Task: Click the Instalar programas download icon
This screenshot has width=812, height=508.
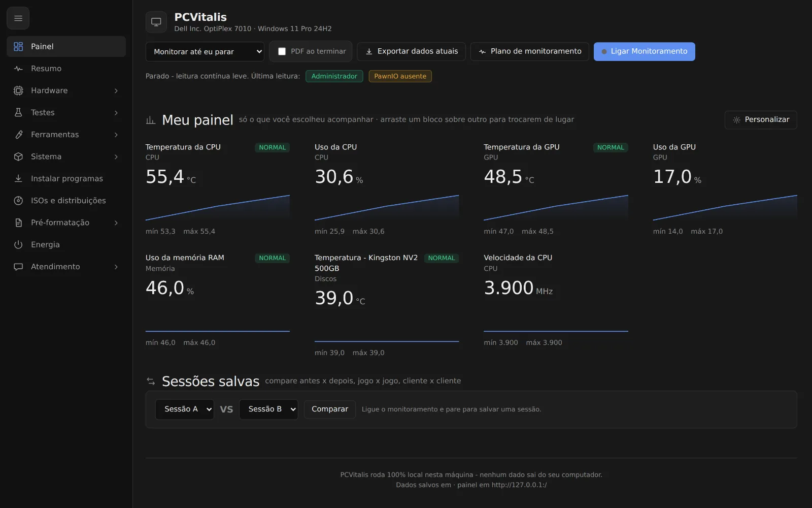Action: click(18, 179)
